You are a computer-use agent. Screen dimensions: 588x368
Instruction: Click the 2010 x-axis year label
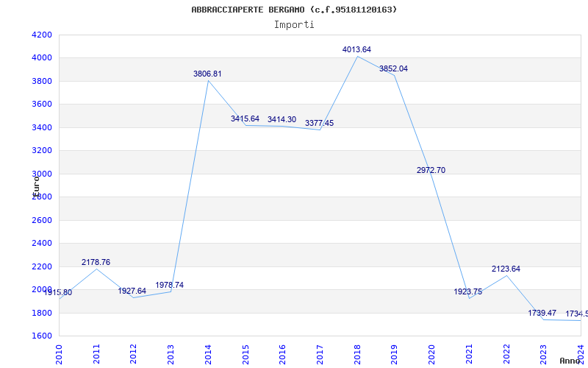[60, 354]
